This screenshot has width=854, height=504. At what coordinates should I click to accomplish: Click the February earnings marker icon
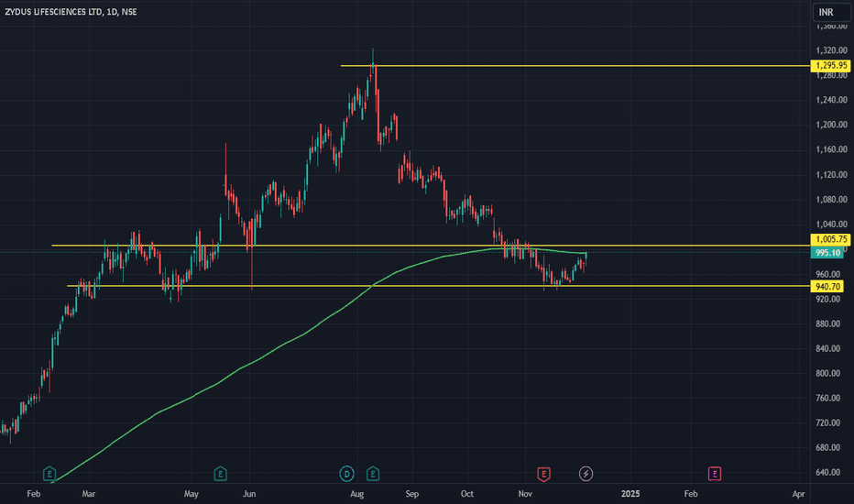(49, 474)
